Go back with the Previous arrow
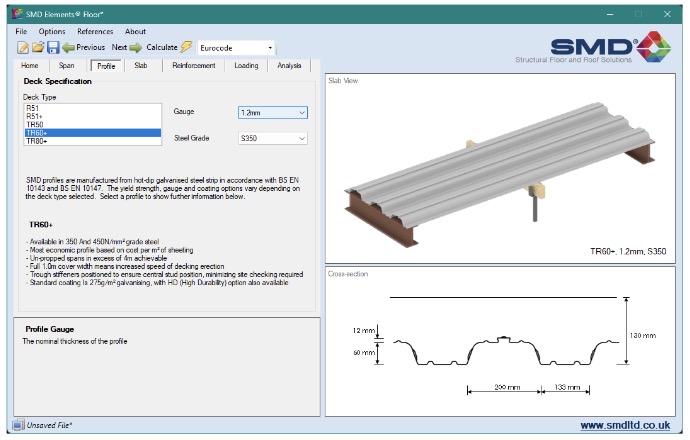Viewport: 690px width, 440px height. pyautogui.click(x=84, y=47)
